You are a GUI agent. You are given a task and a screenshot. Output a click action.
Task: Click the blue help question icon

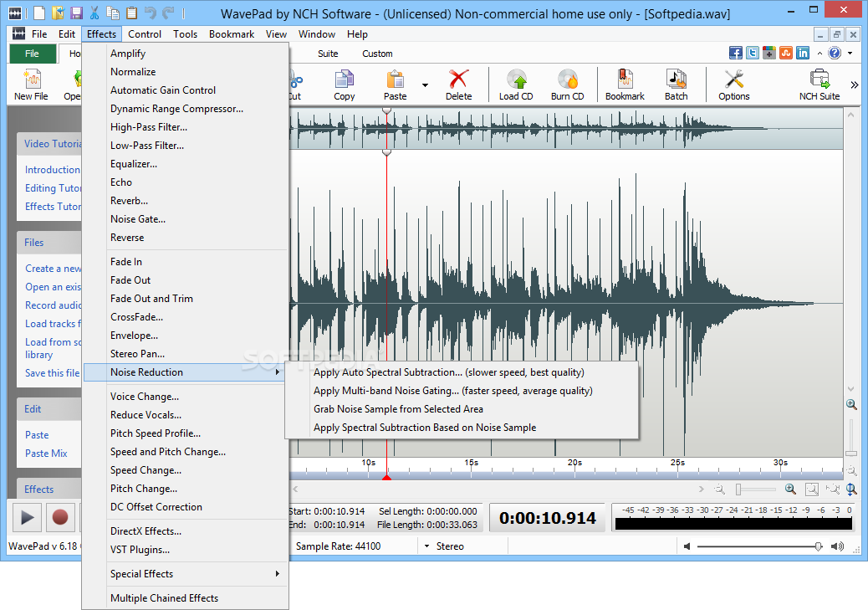[835, 54]
